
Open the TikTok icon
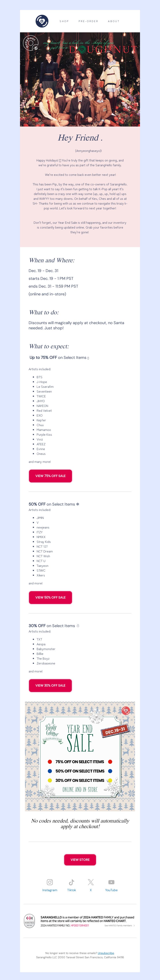pyautogui.click(x=72, y=882)
